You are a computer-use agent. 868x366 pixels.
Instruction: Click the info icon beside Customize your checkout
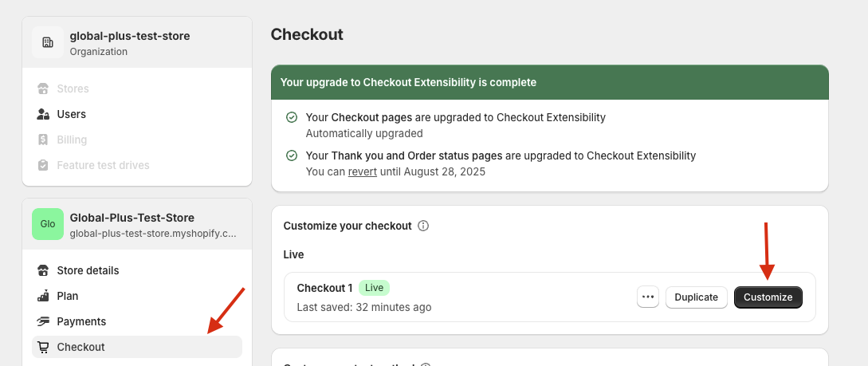(423, 226)
